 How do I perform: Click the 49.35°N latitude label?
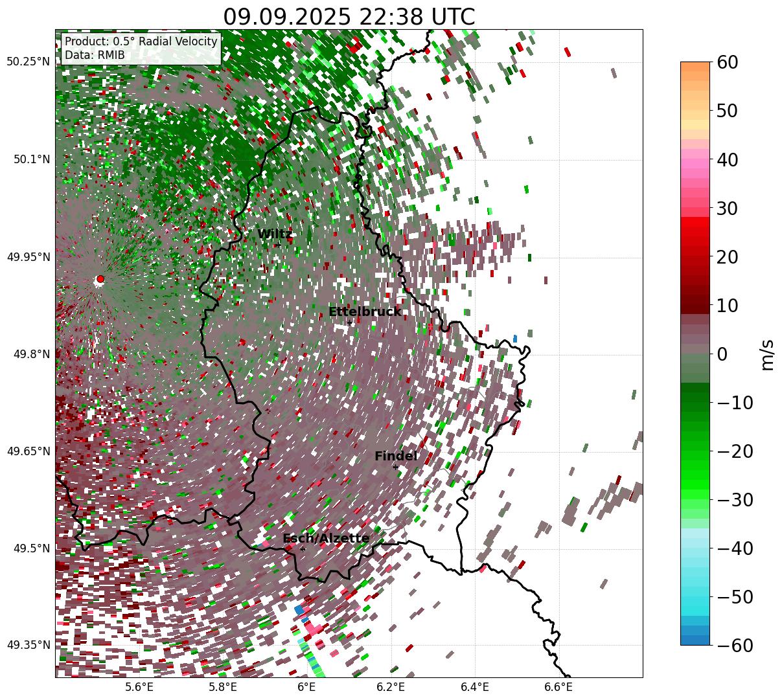tap(29, 645)
